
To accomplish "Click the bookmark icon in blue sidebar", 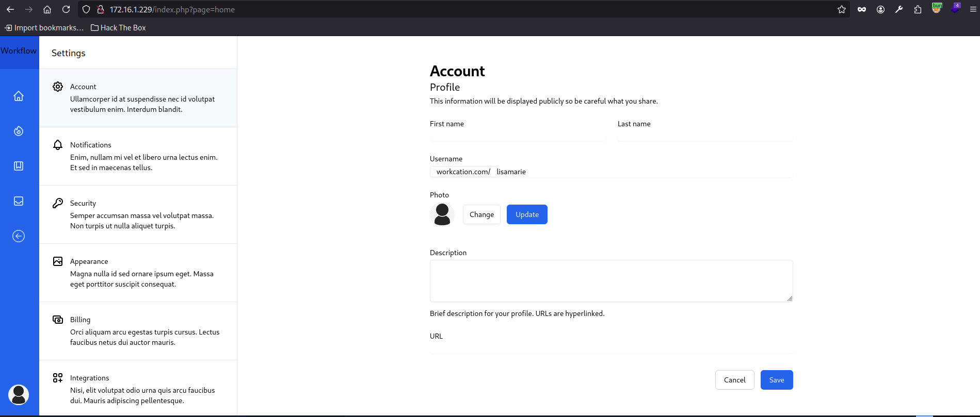I will pos(19,166).
